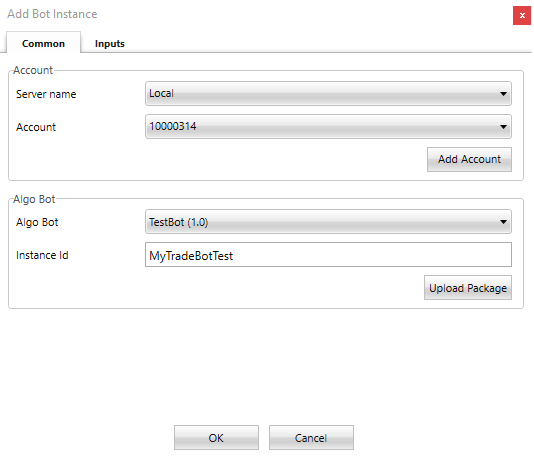Click the Instance Id label

42,255
